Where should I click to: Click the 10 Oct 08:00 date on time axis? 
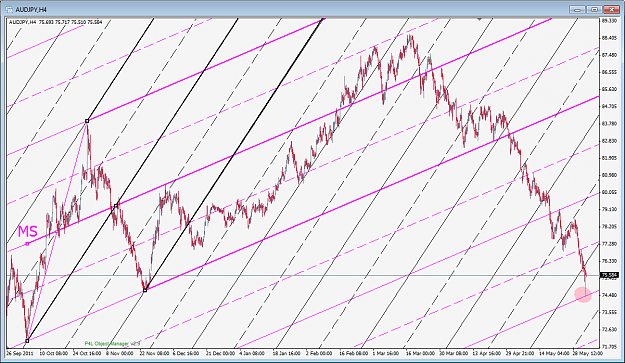pos(53,353)
